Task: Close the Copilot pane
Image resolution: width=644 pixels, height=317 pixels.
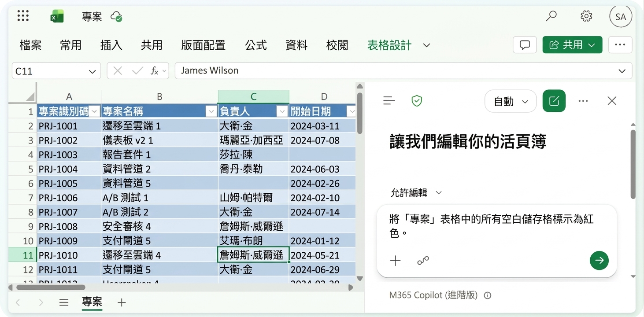Action: (x=612, y=101)
